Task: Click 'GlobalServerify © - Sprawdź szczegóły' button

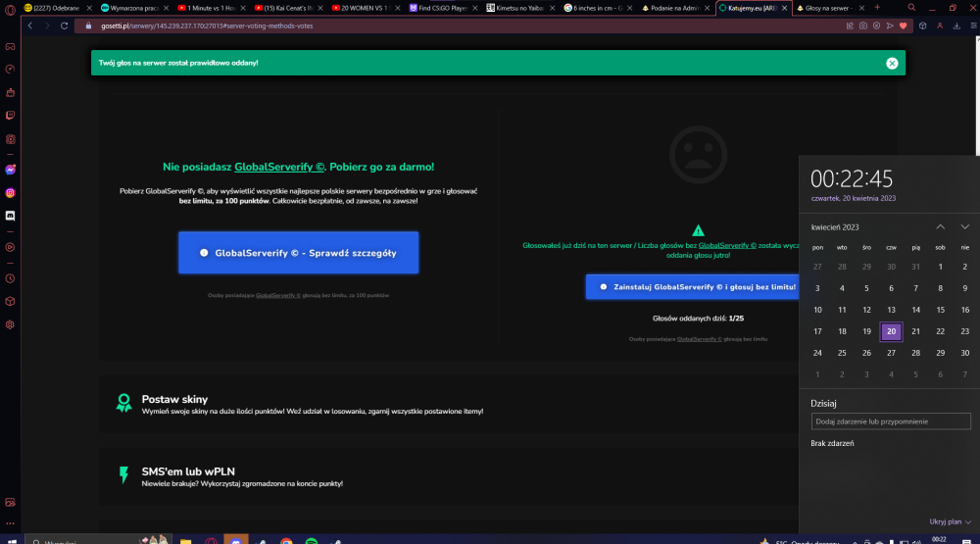Action: pos(298,253)
